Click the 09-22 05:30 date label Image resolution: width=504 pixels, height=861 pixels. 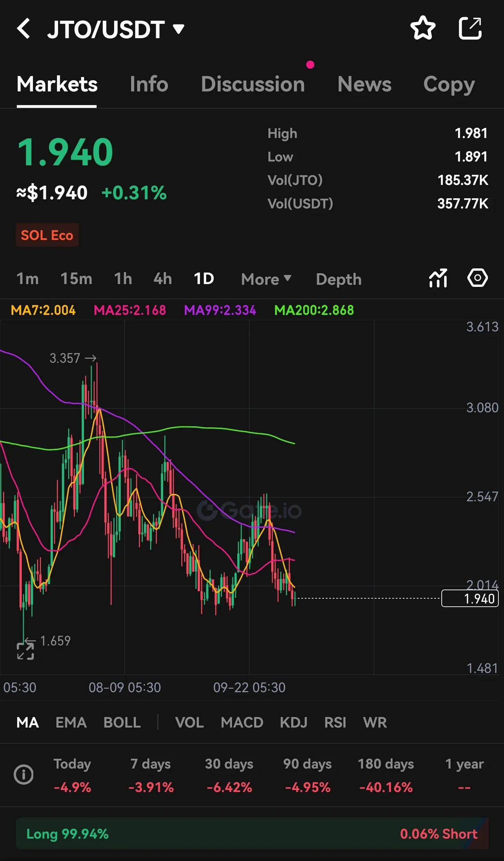pyautogui.click(x=250, y=688)
